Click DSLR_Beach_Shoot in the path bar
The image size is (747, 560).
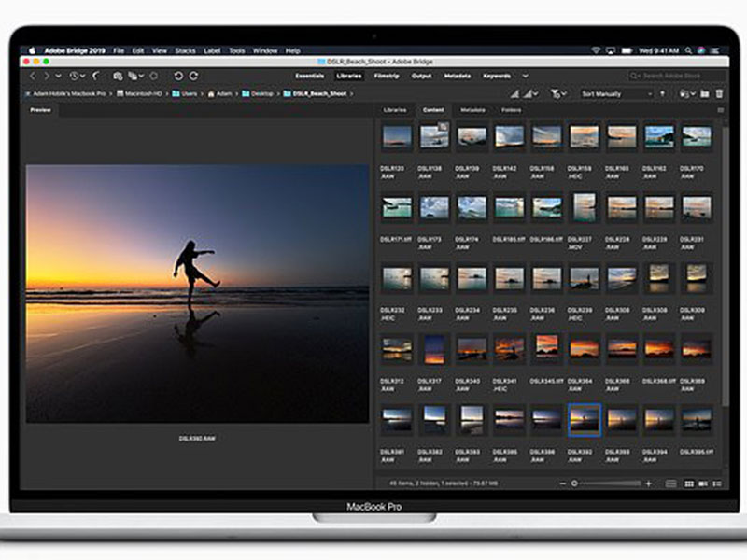click(x=315, y=94)
